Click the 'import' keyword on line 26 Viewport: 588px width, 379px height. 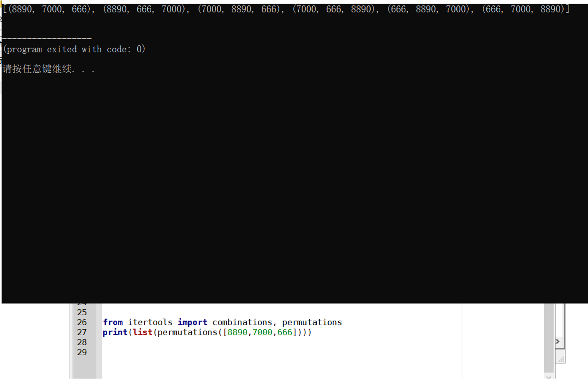192,322
